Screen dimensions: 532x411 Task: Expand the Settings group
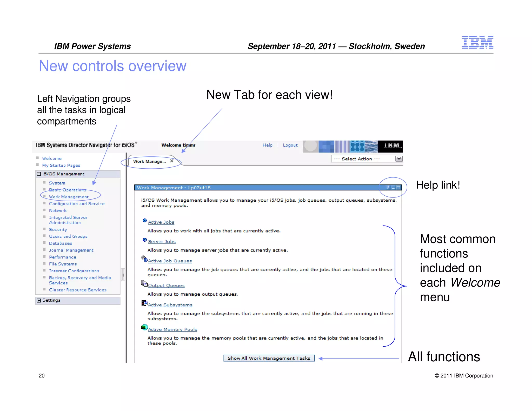coord(39,300)
